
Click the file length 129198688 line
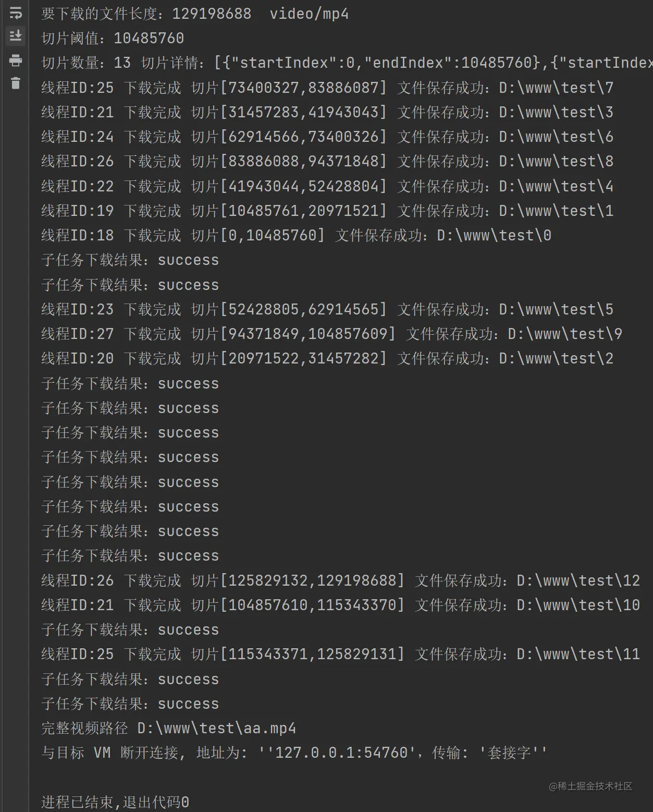[194, 14]
